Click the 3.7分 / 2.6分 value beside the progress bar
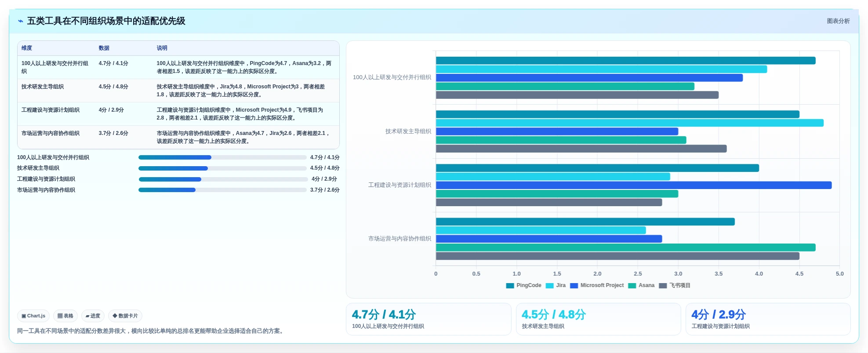Image resolution: width=868 pixels, height=353 pixels. [x=325, y=190]
